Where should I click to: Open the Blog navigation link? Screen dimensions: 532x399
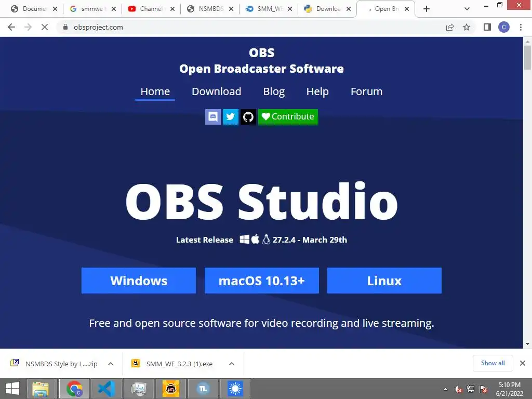tap(274, 91)
